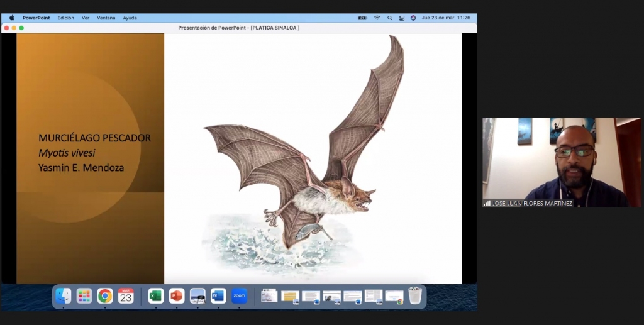Image resolution: width=644 pixels, height=325 pixels.
Task: Open the Ventana menu
Action: tap(106, 18)
